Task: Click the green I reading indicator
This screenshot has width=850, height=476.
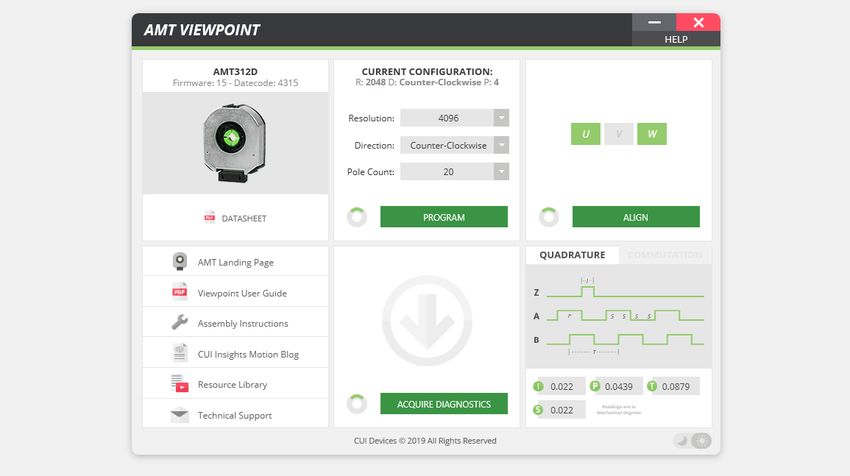Action: [x=538, y=387]
